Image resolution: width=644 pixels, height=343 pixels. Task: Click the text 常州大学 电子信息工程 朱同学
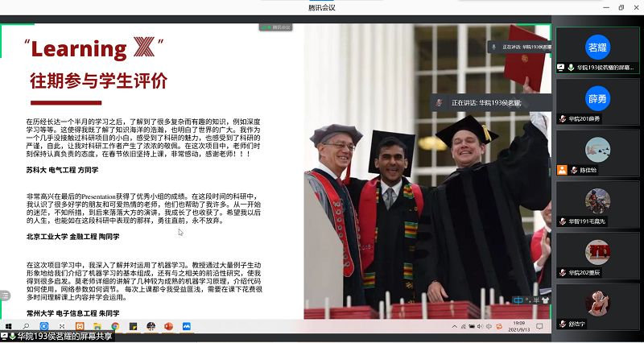73,313
